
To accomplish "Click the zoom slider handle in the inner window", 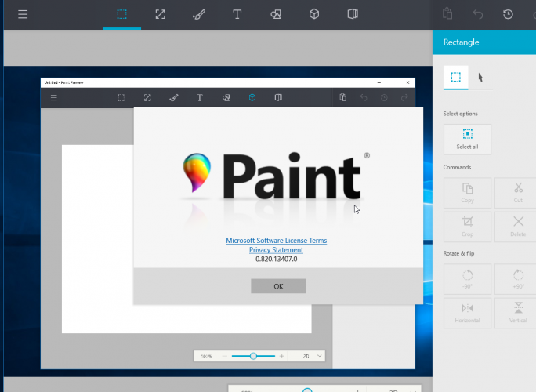I will tap(253, 356).
